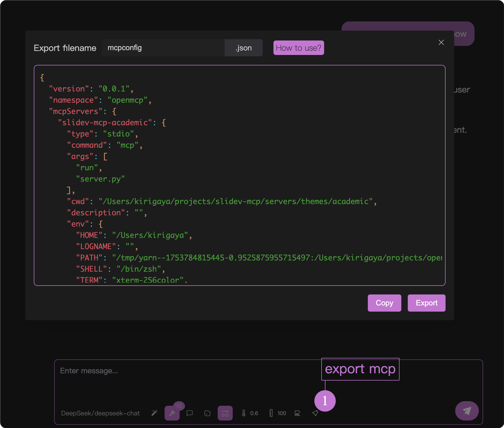Toggle the parallel tool-call icon
The height and width of the screenshot is (428, 504).
[225, 413]
